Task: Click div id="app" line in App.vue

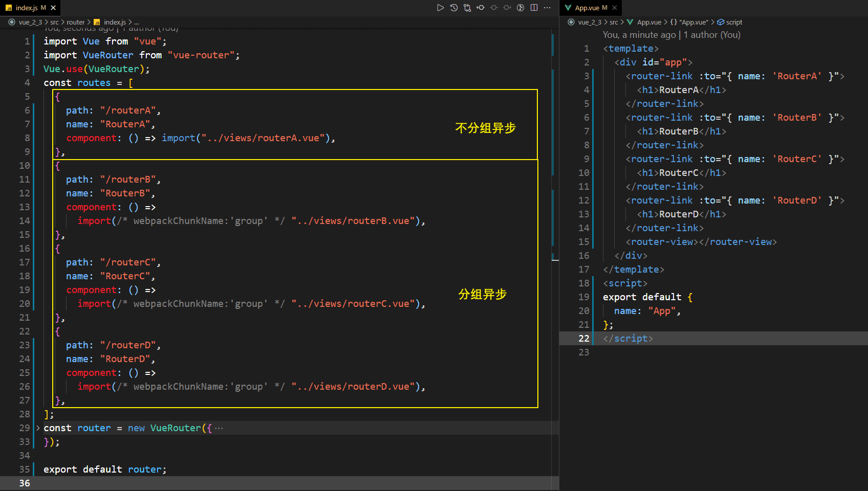Action: (654, 62)
